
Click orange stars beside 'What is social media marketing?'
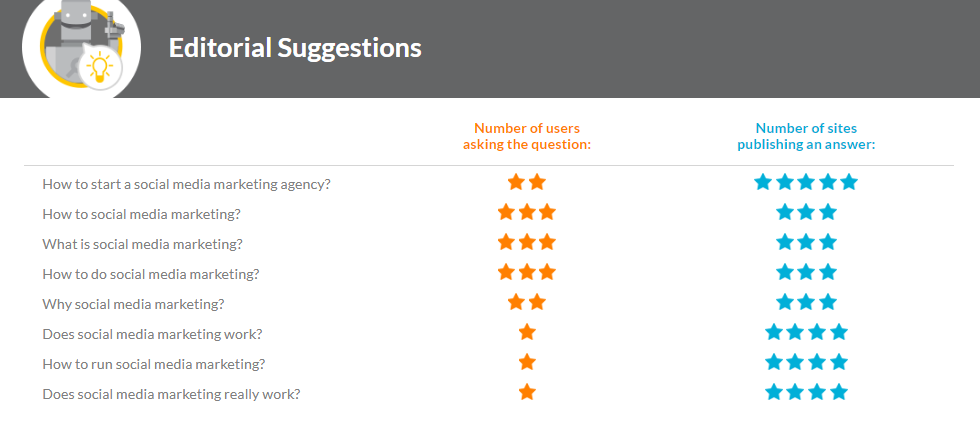coord(527,242)
